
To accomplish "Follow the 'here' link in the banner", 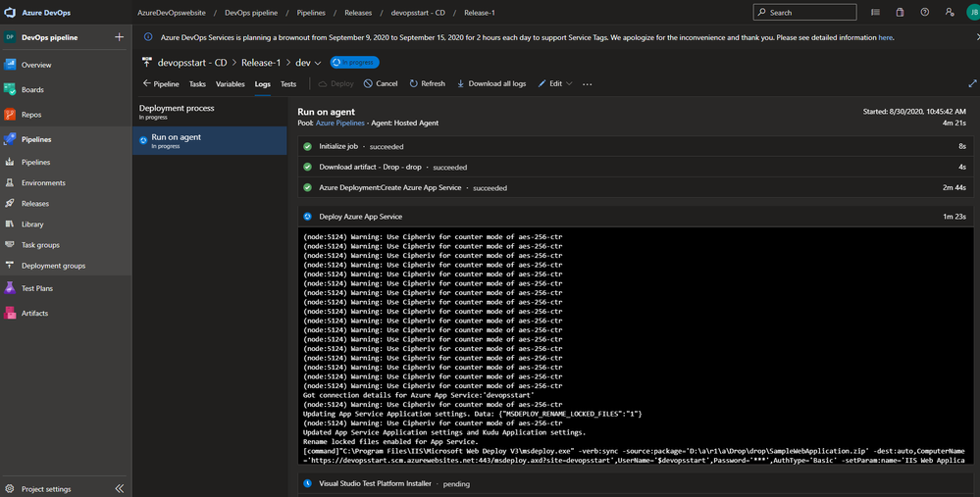I will [885, 37].
